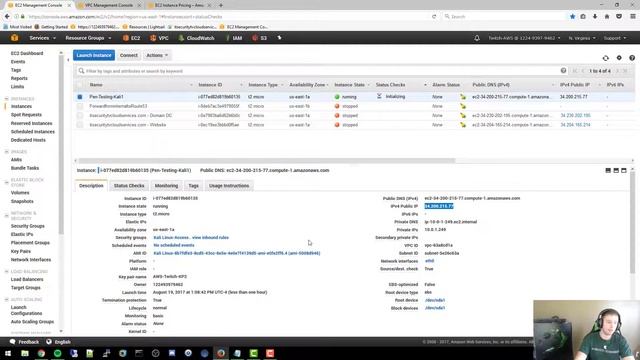640x360 pixels.
Task: Click the Feedback link in footer
Action: click(x=24, y=342)
